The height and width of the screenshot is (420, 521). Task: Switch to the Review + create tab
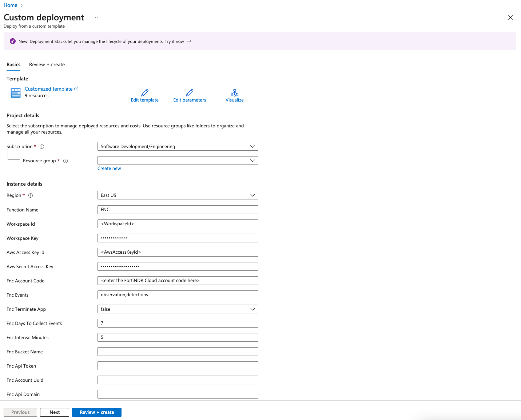pos(47,64)
